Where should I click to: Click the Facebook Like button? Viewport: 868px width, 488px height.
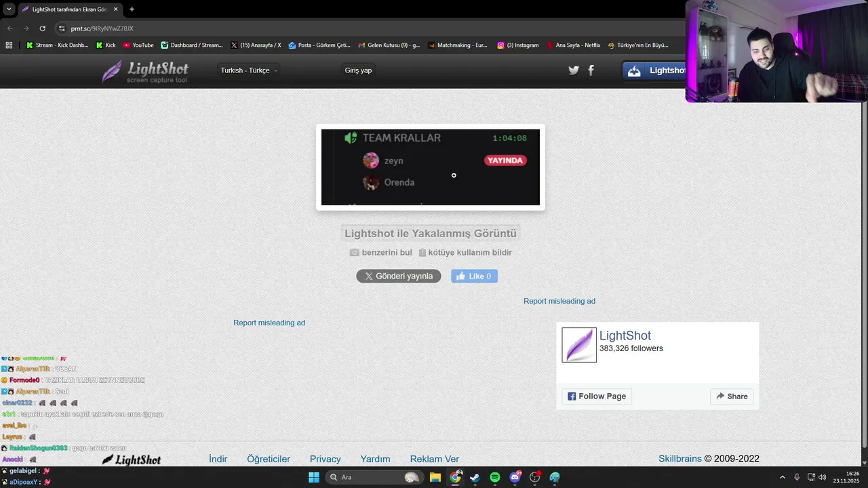(x=474, y=276)
